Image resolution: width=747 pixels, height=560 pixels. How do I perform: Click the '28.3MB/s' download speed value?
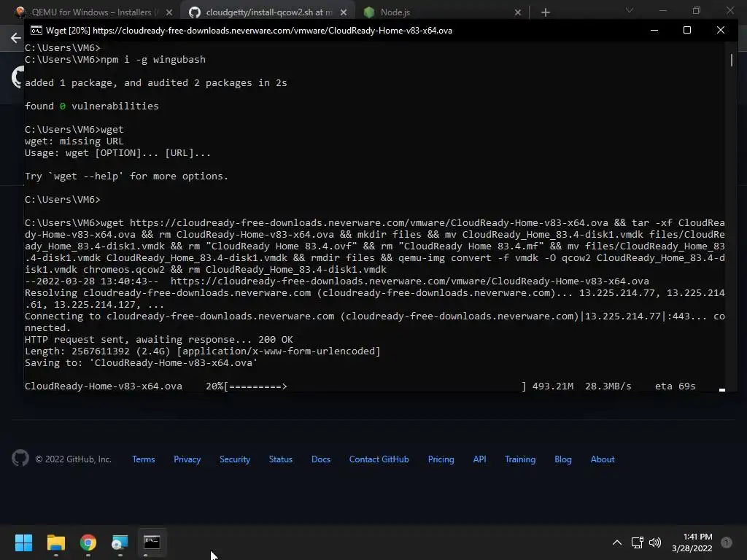tap(608, 386)
